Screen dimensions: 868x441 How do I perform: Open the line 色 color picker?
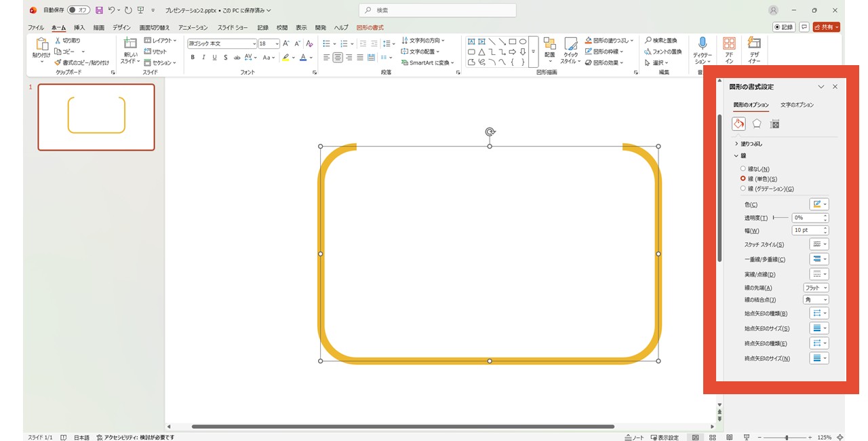(x=818, y=204)
